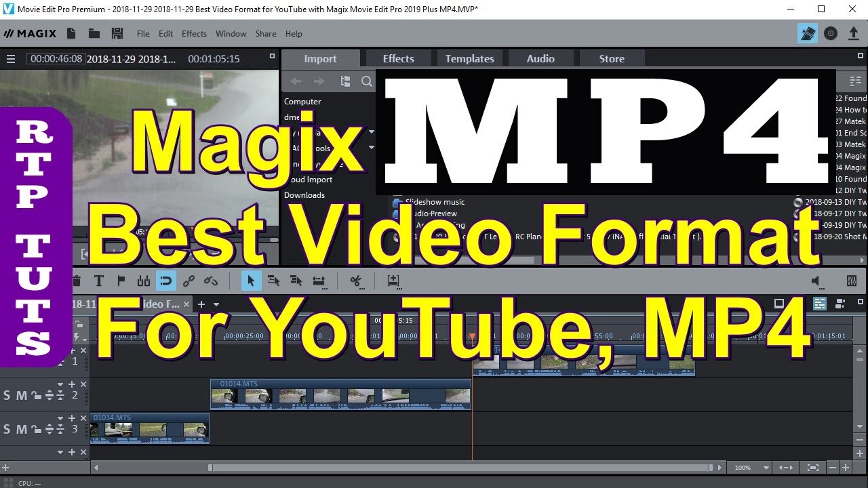The width and height of the screenshot is (868, 488).
Task: Open project using the folder icon
Action: (94, 33)
